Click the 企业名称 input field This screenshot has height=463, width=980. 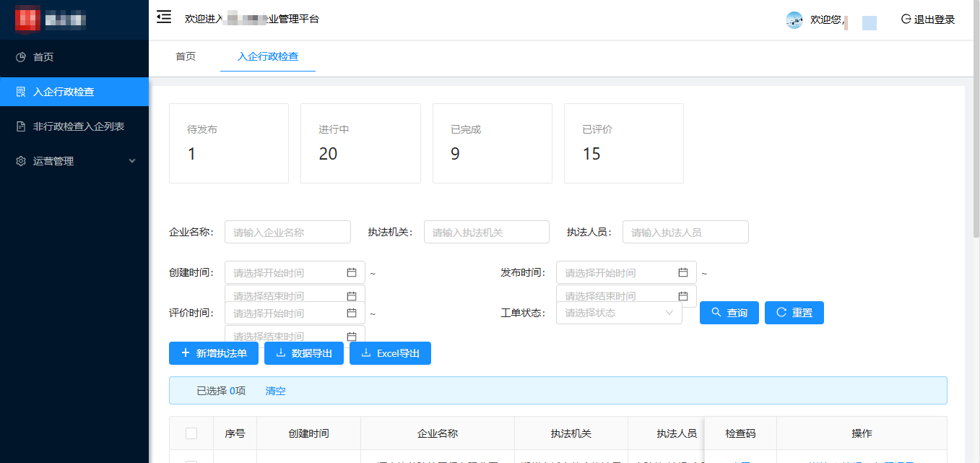coord(287,232)
